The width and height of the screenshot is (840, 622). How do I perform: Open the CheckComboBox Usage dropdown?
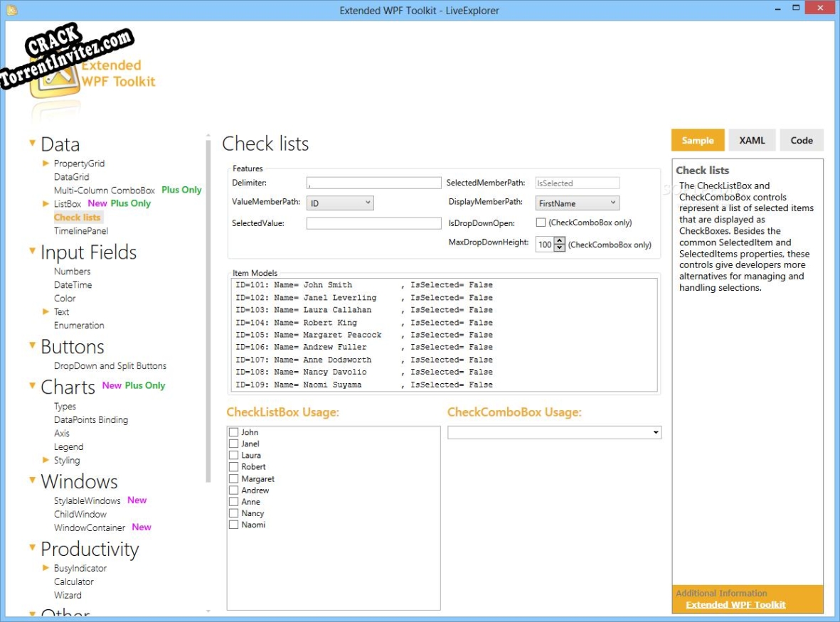pyautogui.click(x=656, y=431)
